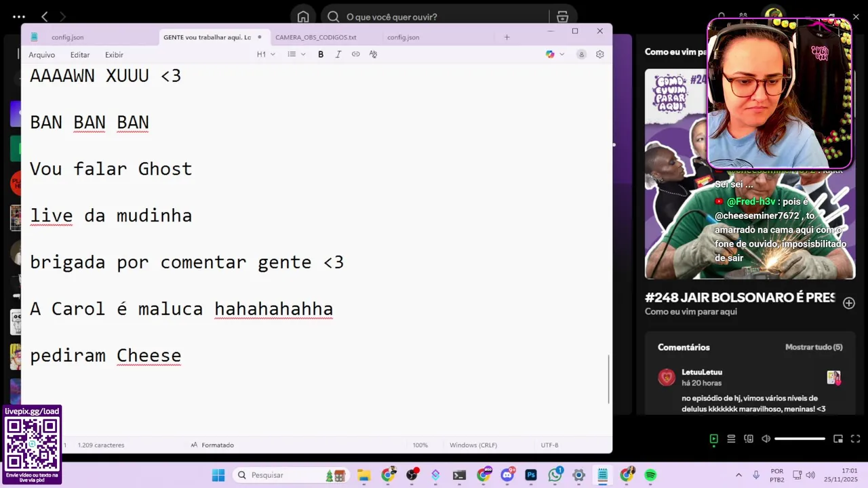Open the POR PTB2 language switcher

(777, 475)
